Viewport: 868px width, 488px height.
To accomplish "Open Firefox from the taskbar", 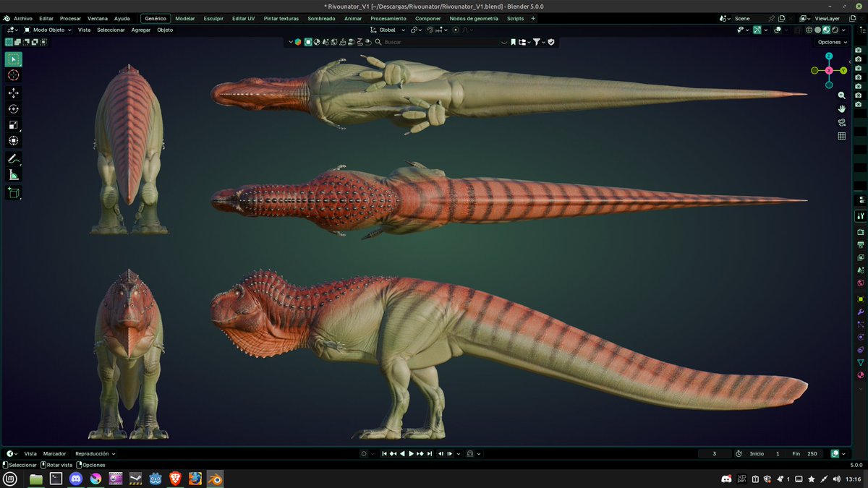I will pyautogui.click(x=195, y=478).
